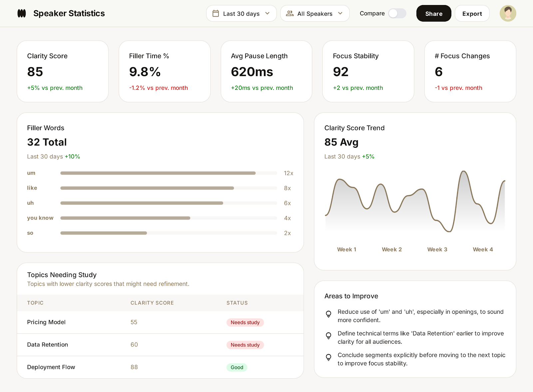533x392 pixels.
Task: Click the Share button
Action: (x=434, y=13)
